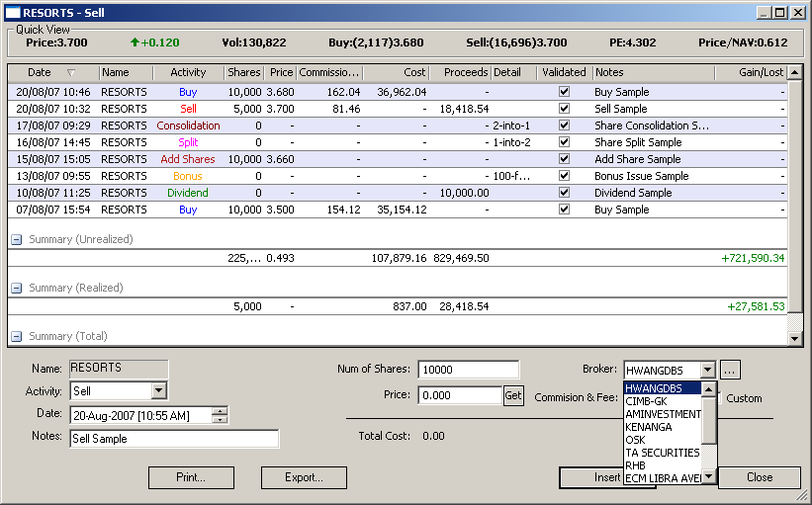The height and width of the screenshot is (505, 812).
Task: Sort by the Date column header
Action: click(x=52, y=72)
